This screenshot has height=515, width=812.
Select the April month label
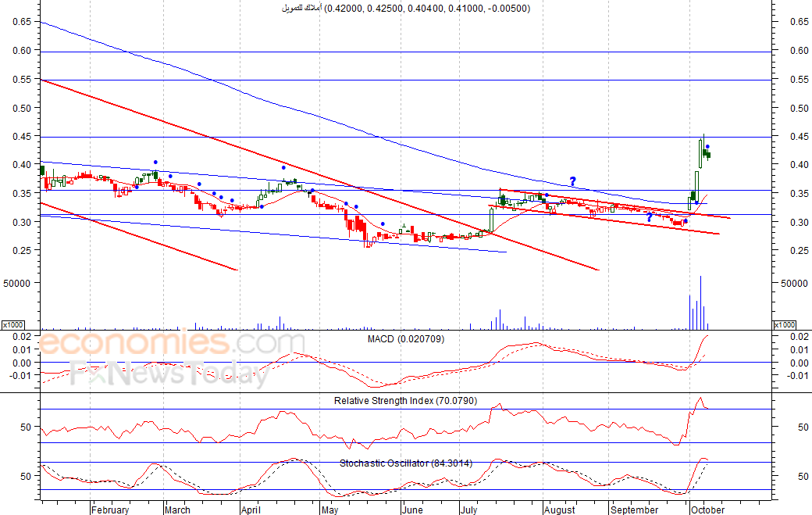(x=251, y=510)
